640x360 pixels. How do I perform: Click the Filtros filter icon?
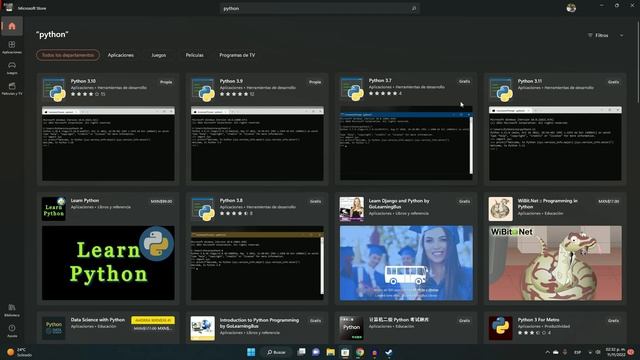click(590, 35)
